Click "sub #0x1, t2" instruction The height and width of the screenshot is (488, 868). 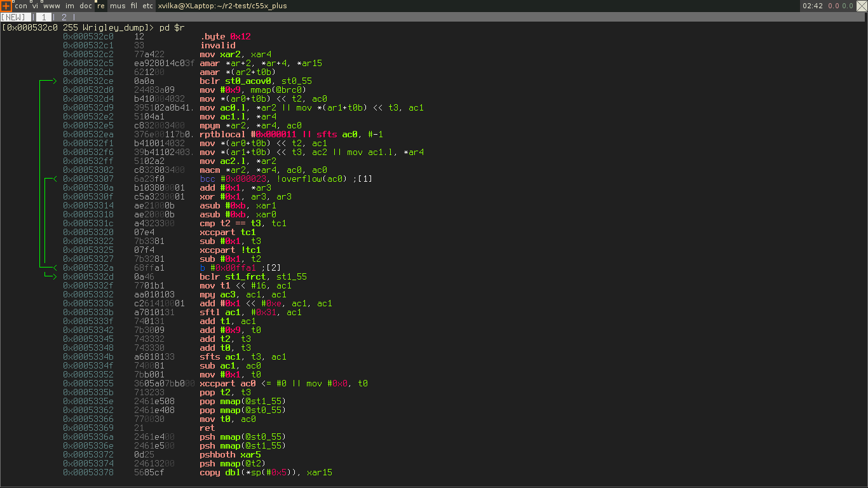coord(231,259)
